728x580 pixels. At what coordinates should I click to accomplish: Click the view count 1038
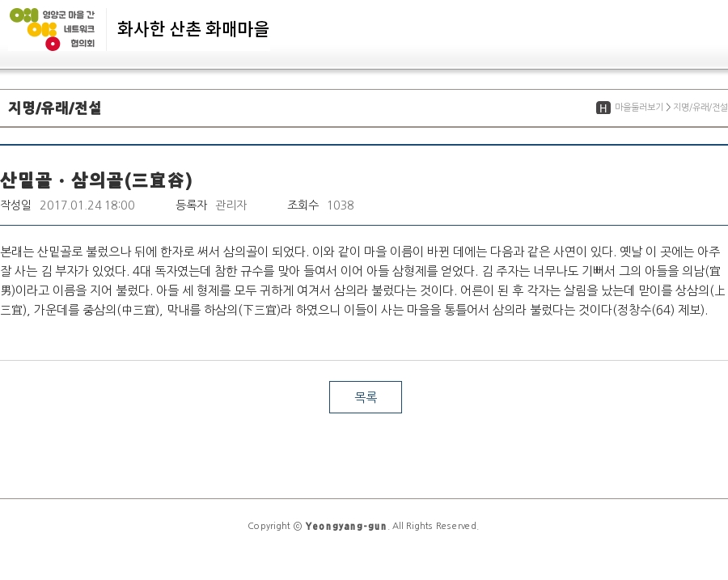point(341,205)
